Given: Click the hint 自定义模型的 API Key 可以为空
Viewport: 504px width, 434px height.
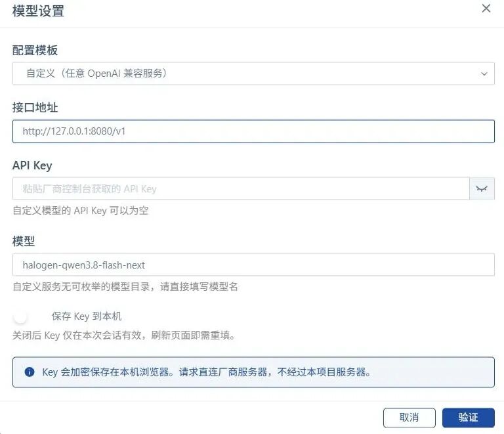Looking at the screenshot, I should click(80, 211).
